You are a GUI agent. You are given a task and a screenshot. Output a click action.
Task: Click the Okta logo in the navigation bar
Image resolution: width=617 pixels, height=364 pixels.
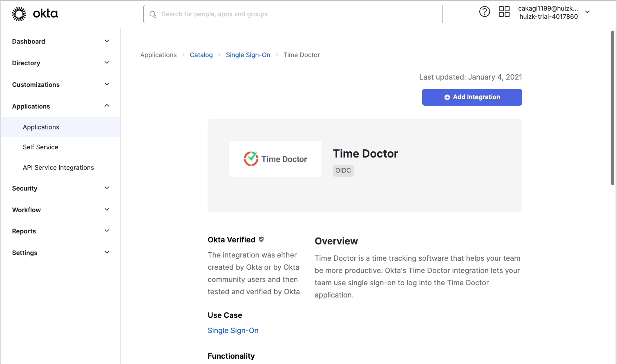35,13
